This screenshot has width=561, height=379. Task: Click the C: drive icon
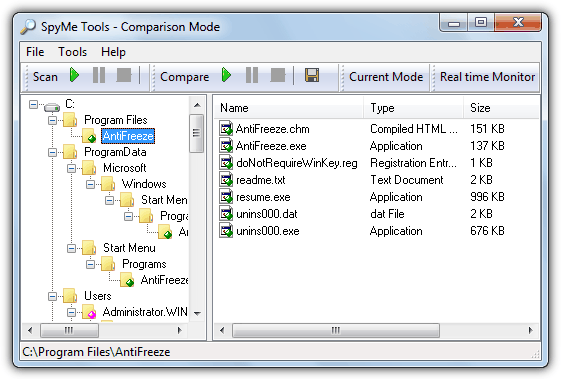[52, 106]
